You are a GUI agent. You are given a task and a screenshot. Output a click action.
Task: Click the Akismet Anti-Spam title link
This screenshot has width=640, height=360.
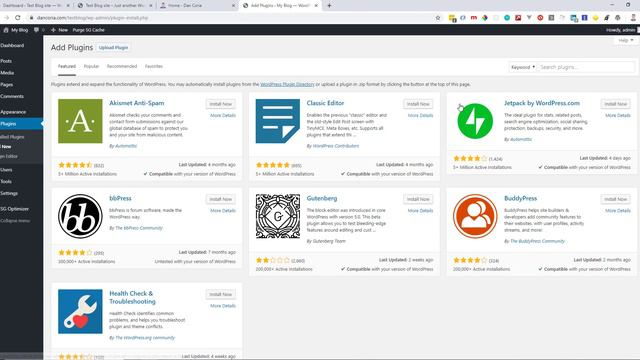click(x=137, y=103)
